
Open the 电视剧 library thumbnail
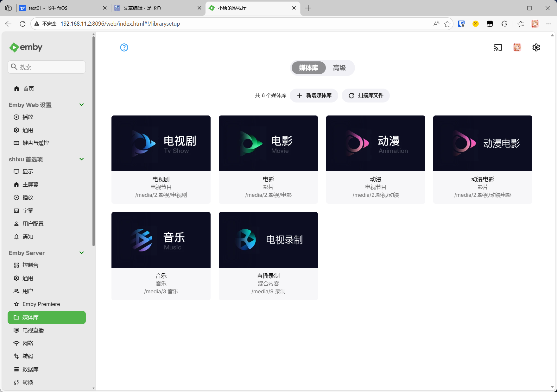coord(161,143)
